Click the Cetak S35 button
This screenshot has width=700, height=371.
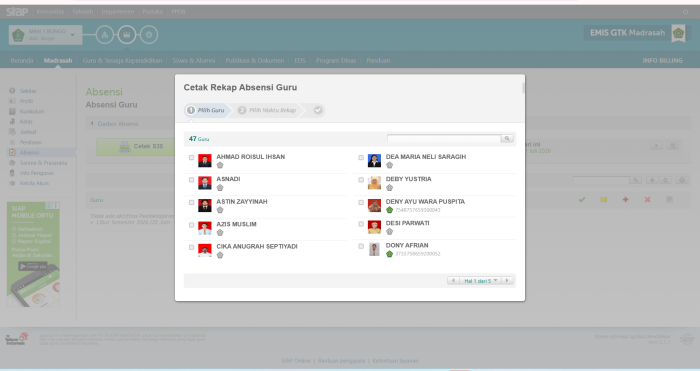136,146
